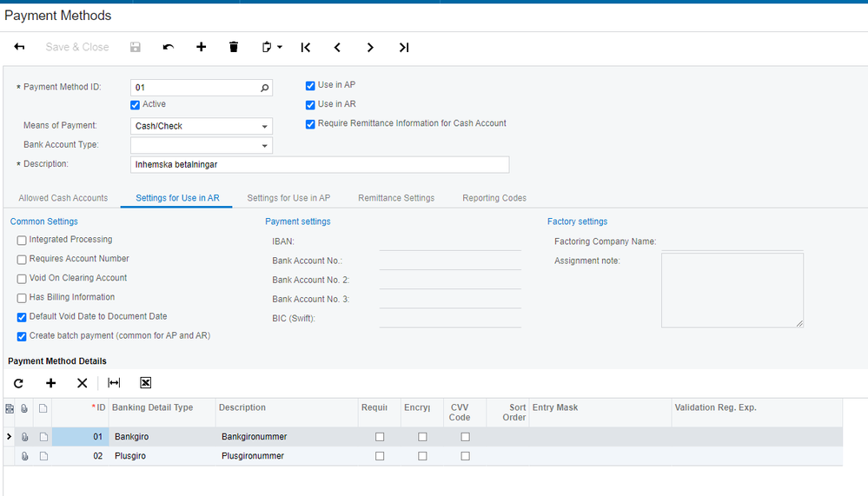Click the Bankgiro row selector arrow
The height and width of the screenshot is (496, 868).
point(9,437)
